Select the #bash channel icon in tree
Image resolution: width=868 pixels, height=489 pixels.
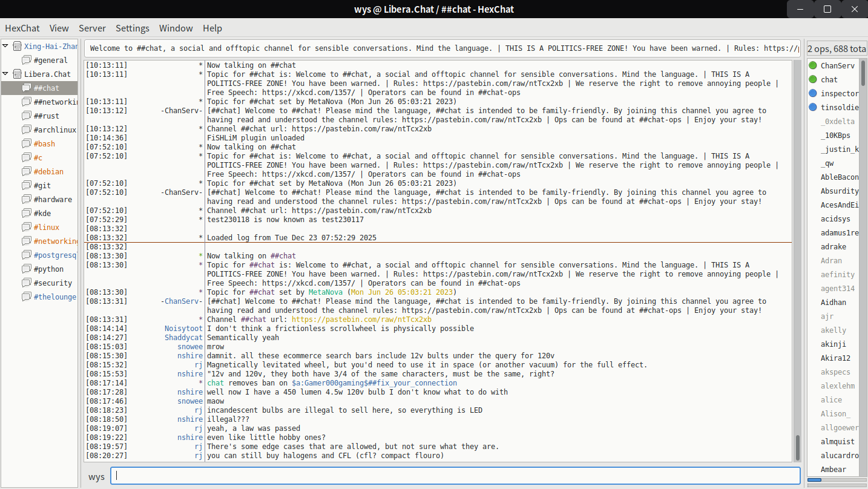click(27, 143)
